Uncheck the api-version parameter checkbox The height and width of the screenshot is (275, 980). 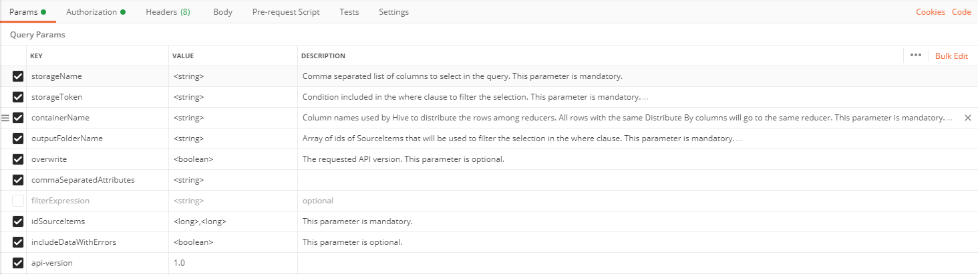18,263
